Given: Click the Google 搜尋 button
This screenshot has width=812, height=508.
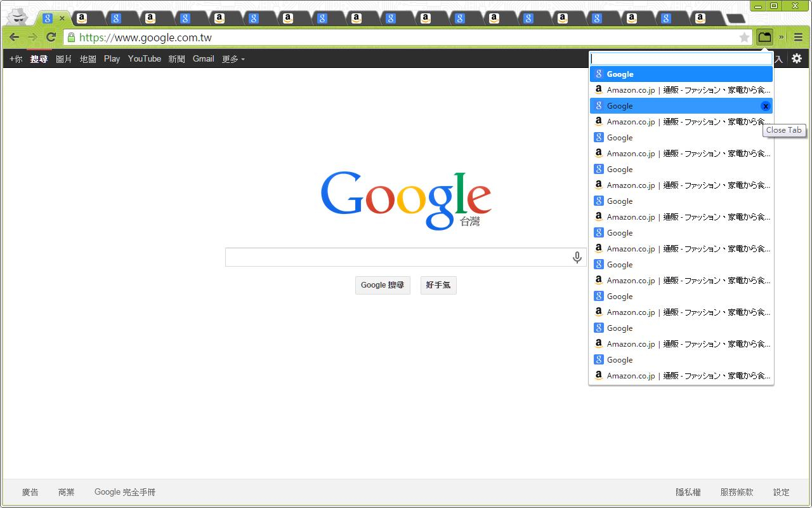Looking at the screenshot, I should click(x=383, y=285).
